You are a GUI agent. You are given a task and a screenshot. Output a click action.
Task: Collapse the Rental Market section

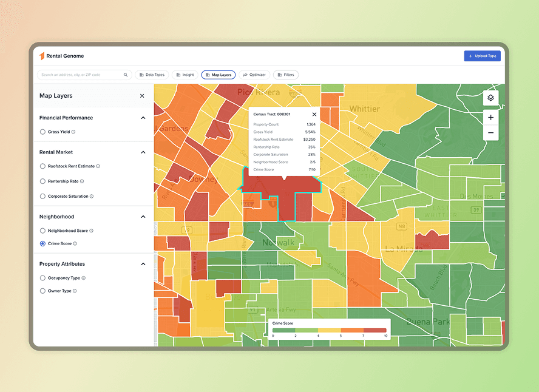click(143, 152)
